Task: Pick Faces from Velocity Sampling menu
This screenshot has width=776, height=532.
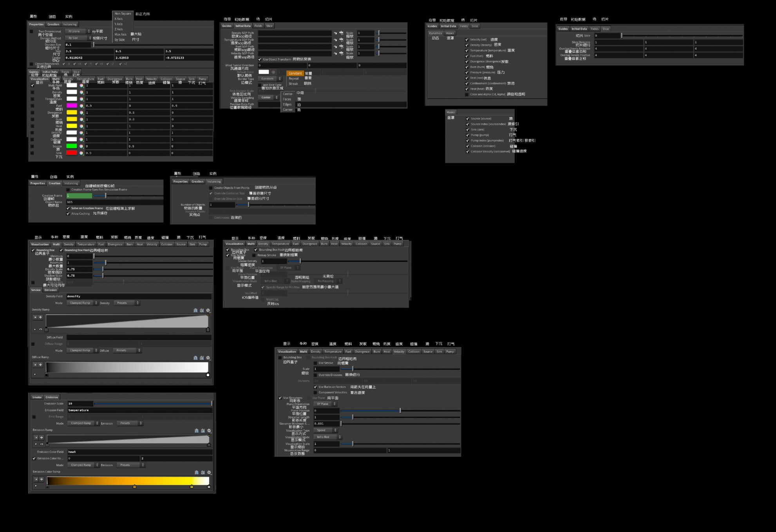Action: pyautogui.click(x=287, y=99)
